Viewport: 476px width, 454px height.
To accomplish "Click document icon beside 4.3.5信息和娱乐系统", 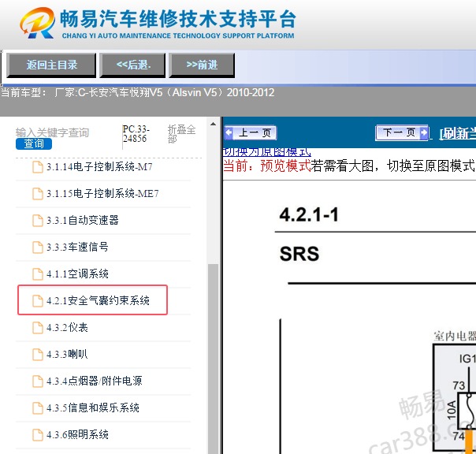I will coord(38,407).
